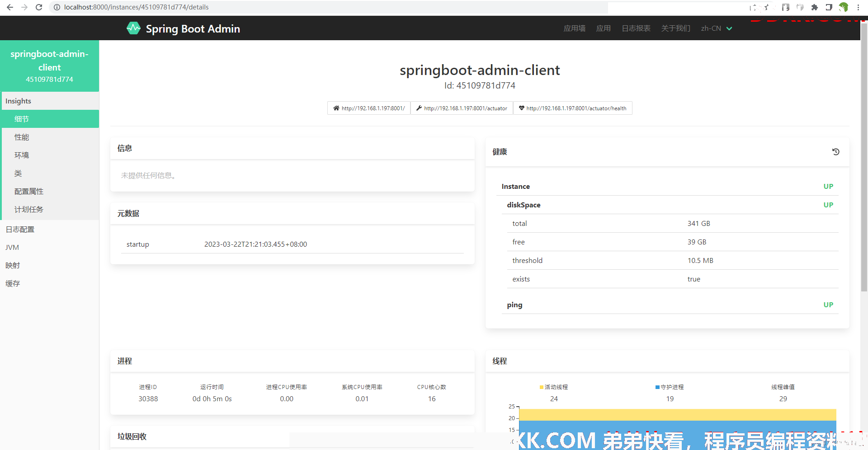Screen dimensions: 868x450
Task: Select 细节 in the sidebar
Action: click(50, 119)
